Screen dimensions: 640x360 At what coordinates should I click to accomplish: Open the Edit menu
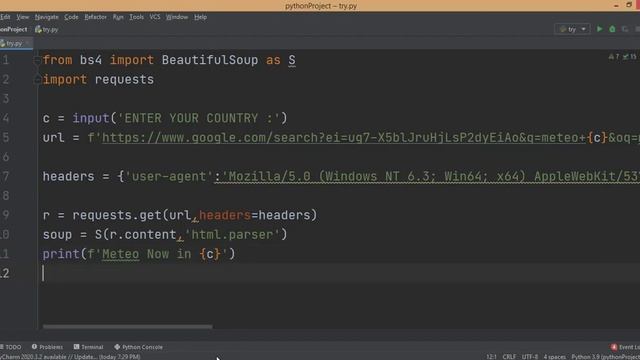click(x=5, y=17)
